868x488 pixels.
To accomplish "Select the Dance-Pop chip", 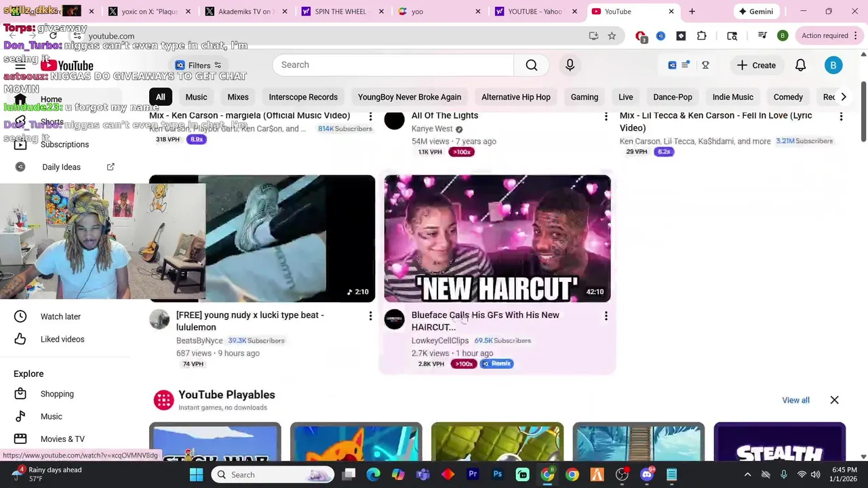I will 673,97.
